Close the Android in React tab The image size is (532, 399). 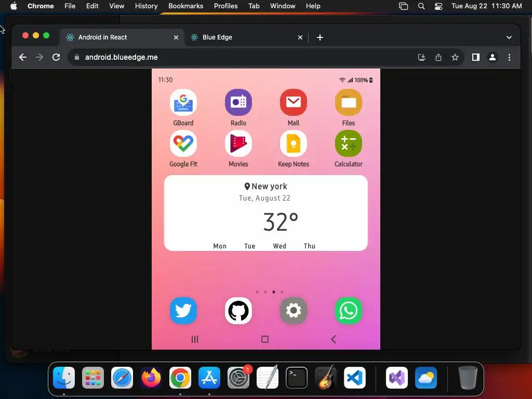coord(176,37)
